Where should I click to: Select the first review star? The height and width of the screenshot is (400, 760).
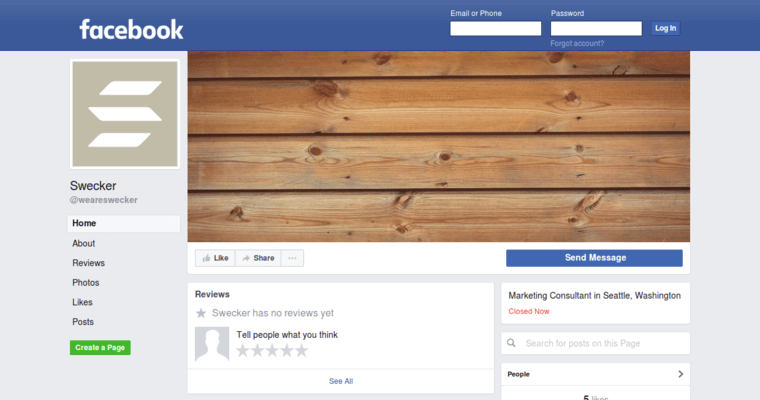click(243, 351)
